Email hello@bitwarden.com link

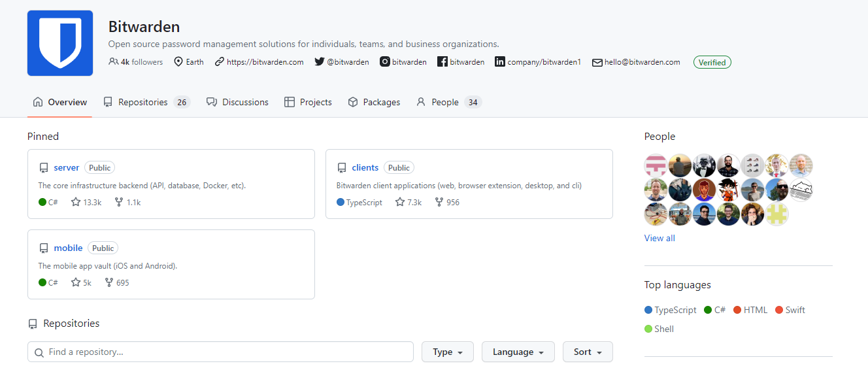(641, 62)
